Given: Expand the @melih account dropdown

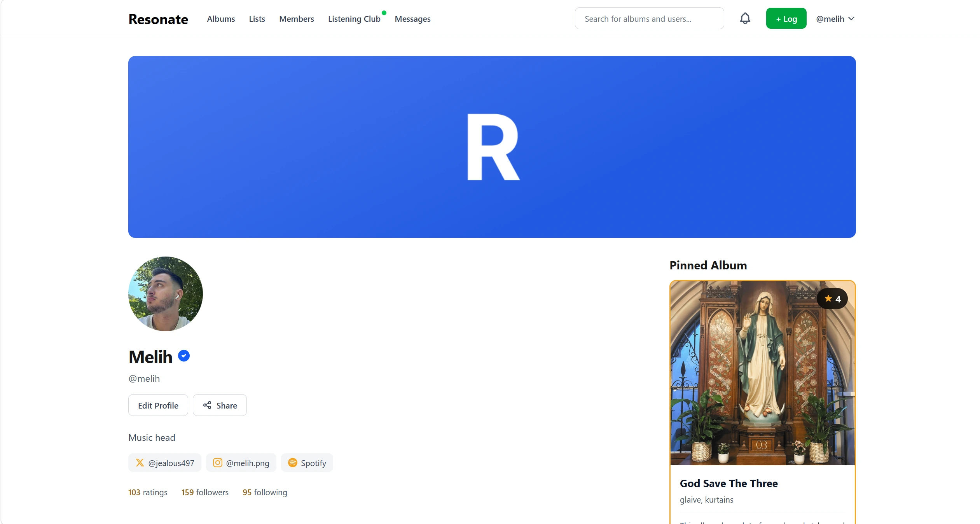Looking at the screenshot, I should [835, 19].
